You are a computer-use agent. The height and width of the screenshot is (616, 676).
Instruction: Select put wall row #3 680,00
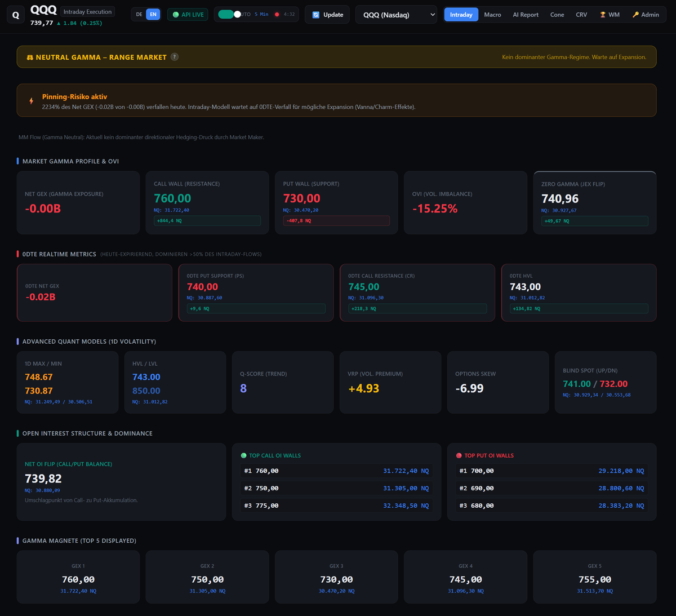coord(552,506)
